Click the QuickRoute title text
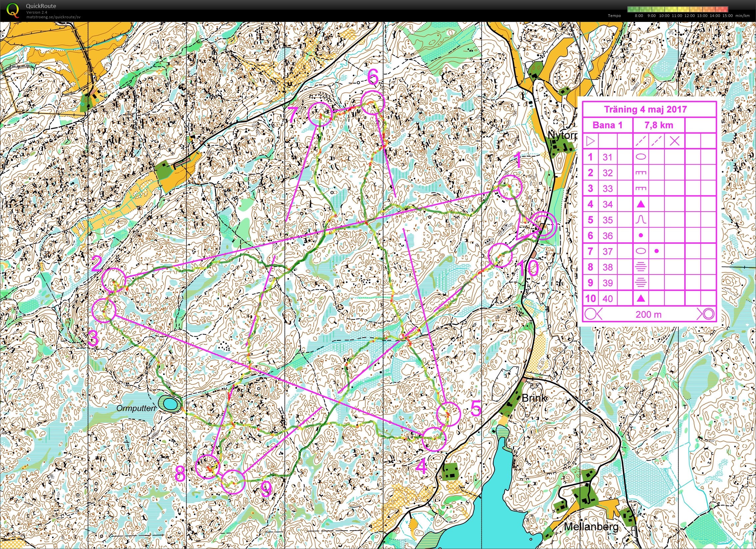 coord(41,6)
